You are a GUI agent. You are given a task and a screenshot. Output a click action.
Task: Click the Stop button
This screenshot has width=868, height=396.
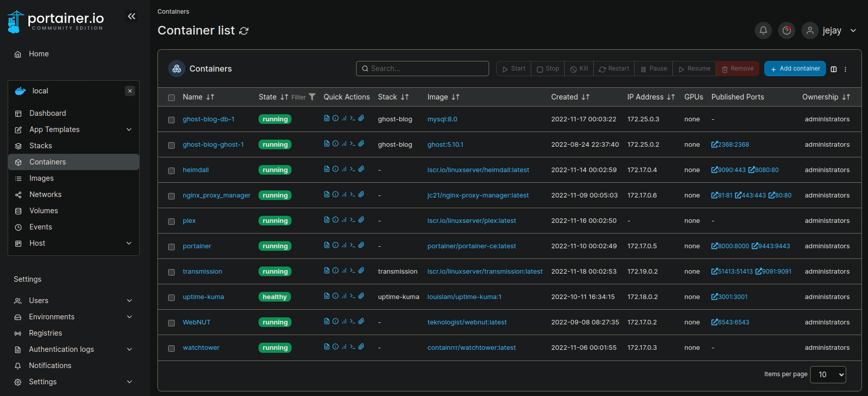coord(548,69)
